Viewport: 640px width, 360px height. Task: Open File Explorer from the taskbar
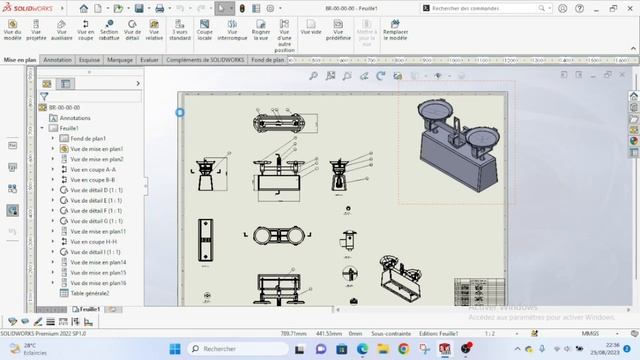pyautogui.click(x=383, y=349)
